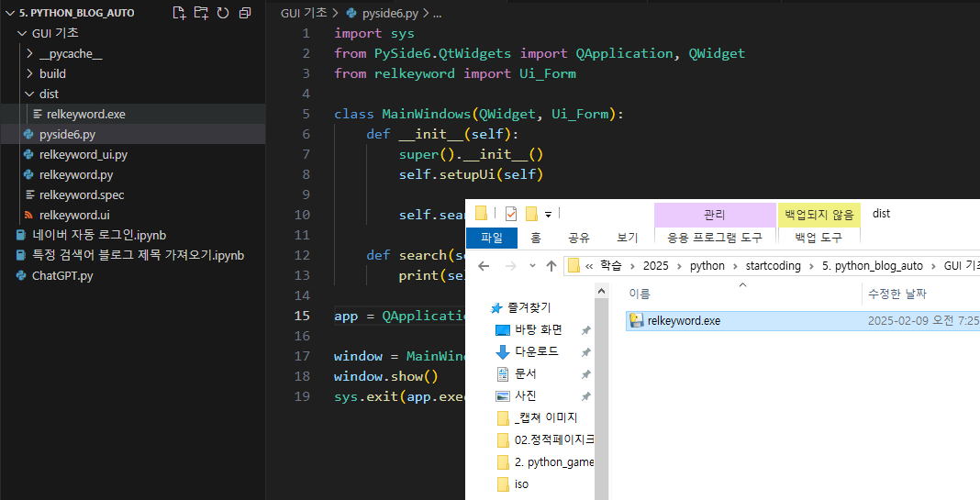980x500 pixels.
Task: Open relkeyword_ui.py file
Action: [x=132, y=154]
